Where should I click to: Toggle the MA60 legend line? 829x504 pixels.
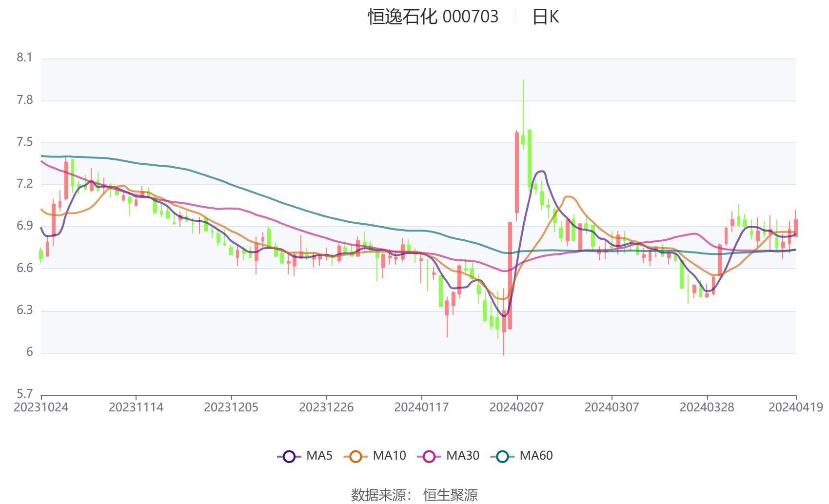(522, 456)
